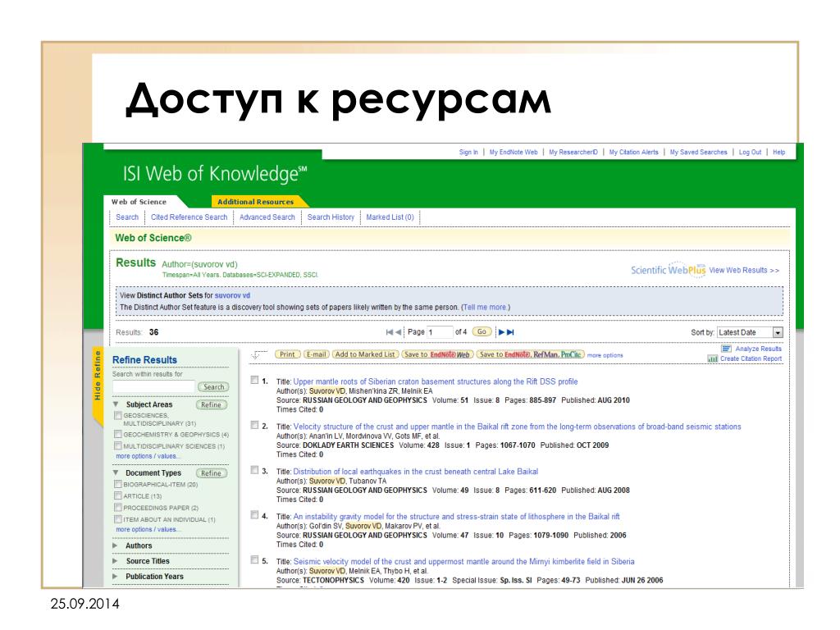Switch to the Web of Science tab
The height and width of the screenshot is (630, 840).
click(139, 202)
